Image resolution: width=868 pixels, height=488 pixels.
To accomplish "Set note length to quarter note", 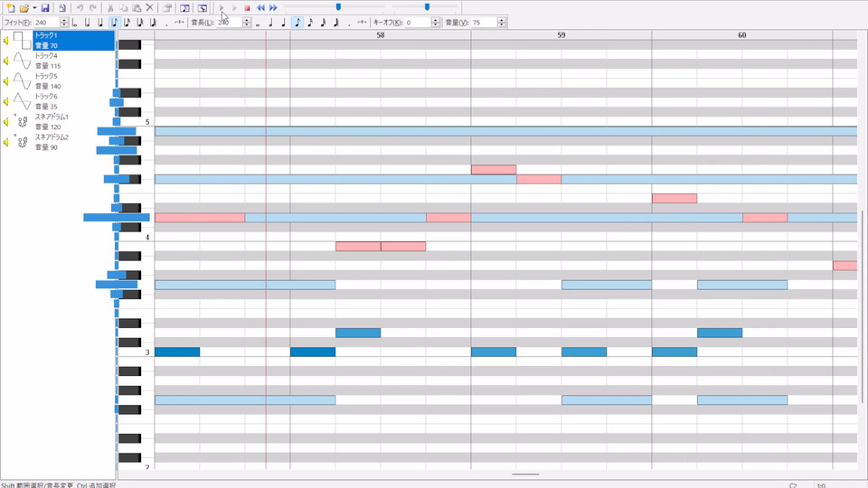I will click(x=283, y=22).
